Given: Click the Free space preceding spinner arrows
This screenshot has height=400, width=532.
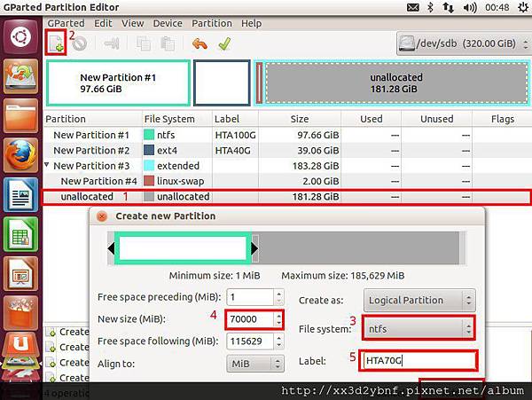Looking at the screenshot, I should coord(279,297).
